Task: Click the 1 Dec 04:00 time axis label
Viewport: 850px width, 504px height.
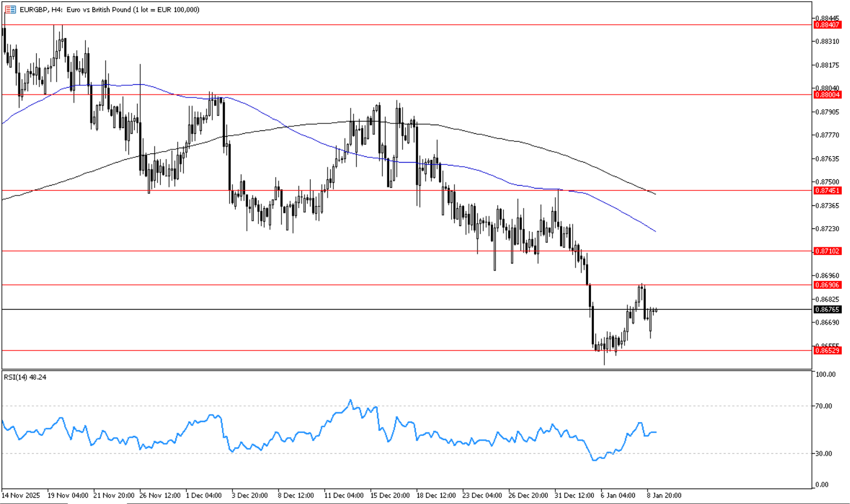Action: click(204, 495)
